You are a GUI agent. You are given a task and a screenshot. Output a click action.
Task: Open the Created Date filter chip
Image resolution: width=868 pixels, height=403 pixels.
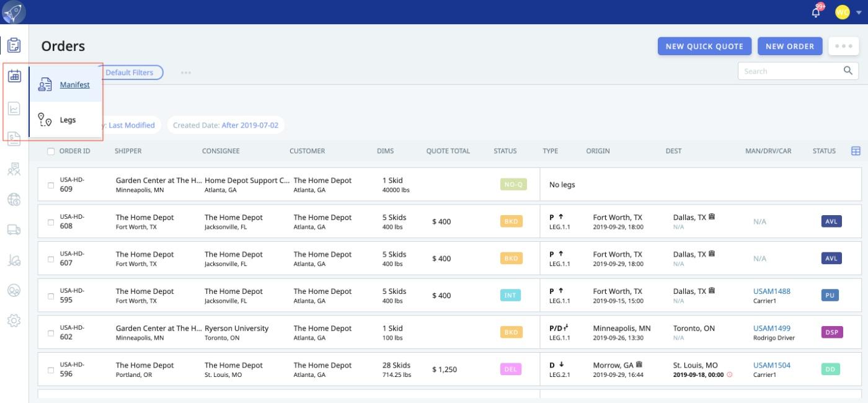[x=226, y=125]
